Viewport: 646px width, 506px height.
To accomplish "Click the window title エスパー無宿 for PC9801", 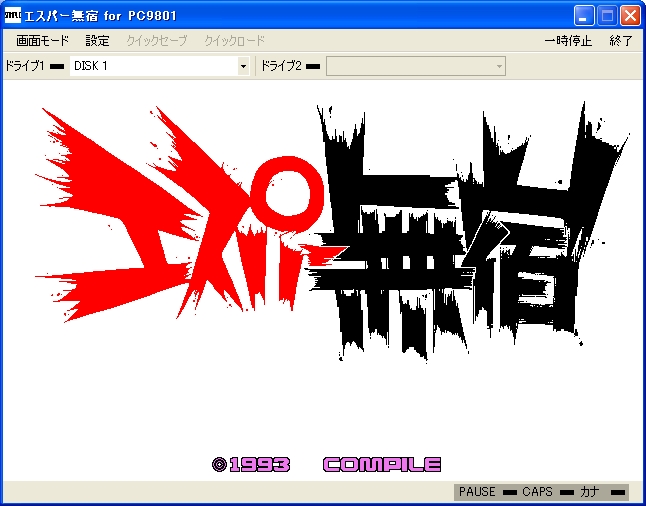I will pyautogui.click(x=101, y=16).
